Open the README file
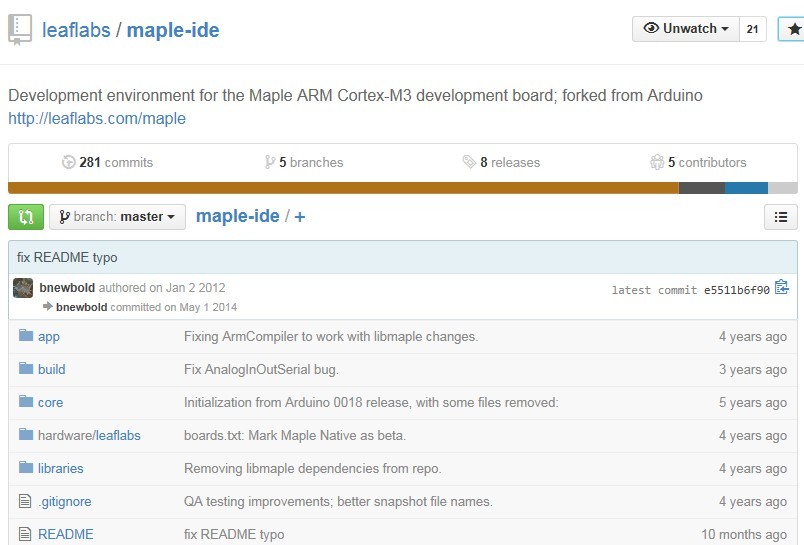Screen dimensions: 804x545 66,534
